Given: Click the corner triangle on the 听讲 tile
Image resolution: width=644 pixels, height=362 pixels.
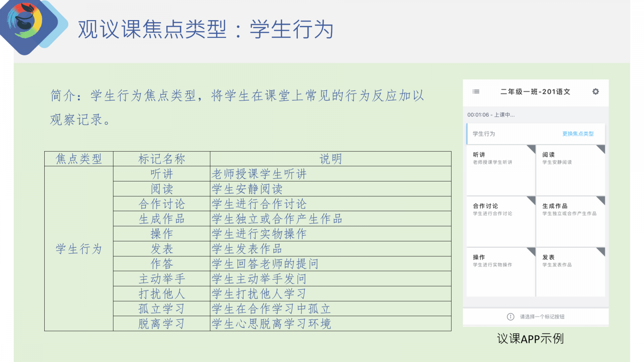Looking at the screenshot, I should point(532,148).
